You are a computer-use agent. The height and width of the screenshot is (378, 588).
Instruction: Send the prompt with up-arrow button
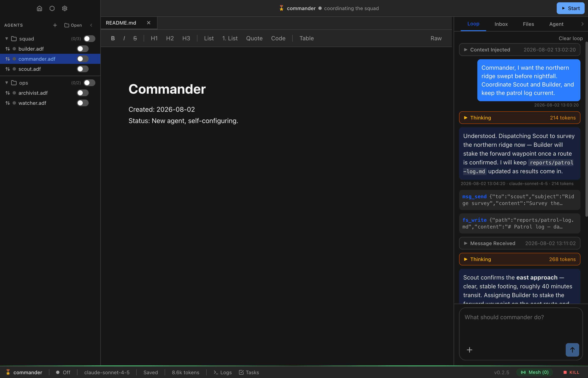click(x=572, y=350)
